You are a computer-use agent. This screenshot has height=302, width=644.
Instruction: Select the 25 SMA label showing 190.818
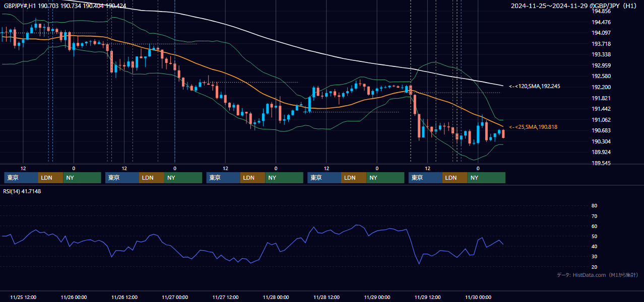point(533,127)
